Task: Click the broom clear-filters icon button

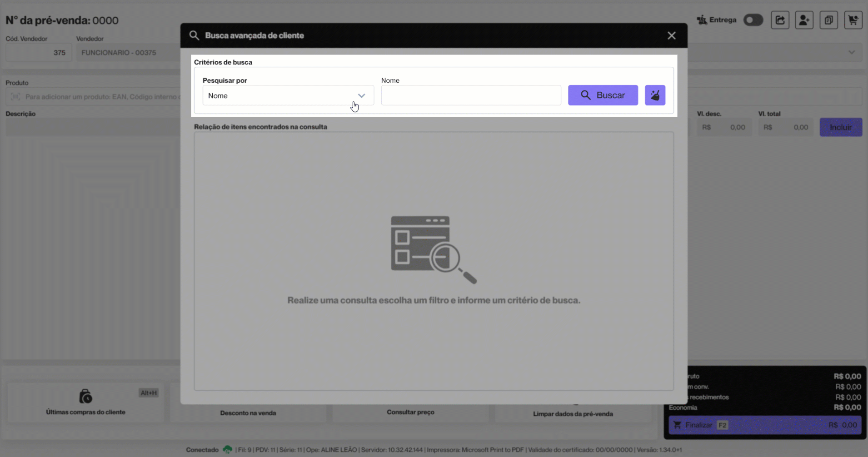Action: coord(655,95)
